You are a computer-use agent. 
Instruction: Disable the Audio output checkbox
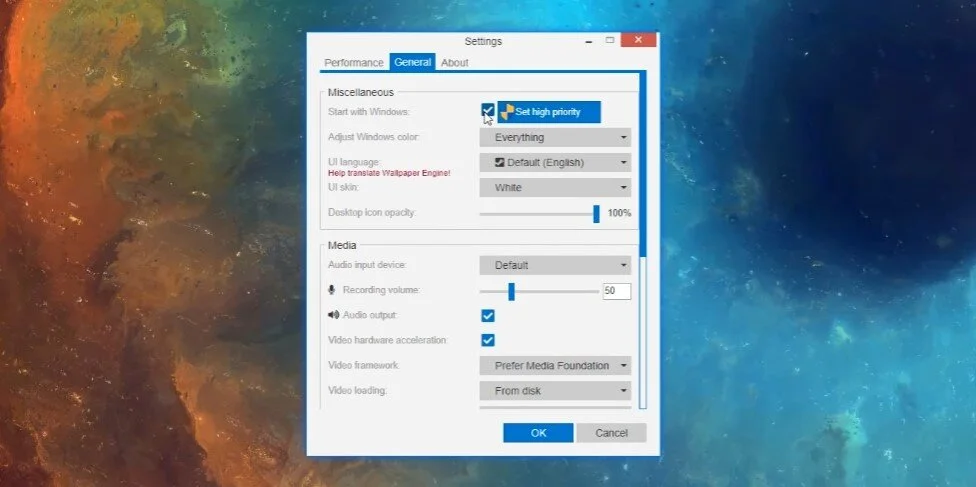(x=488, y=316)
